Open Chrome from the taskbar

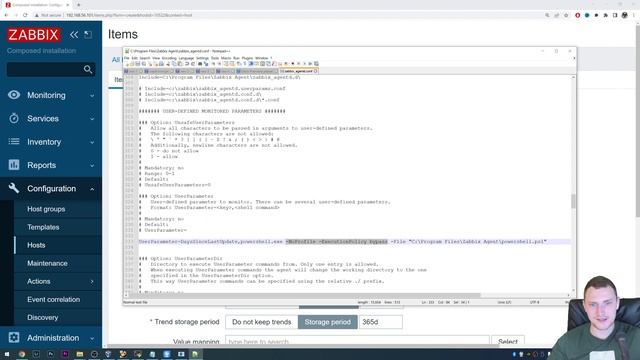tap(22, 354)
